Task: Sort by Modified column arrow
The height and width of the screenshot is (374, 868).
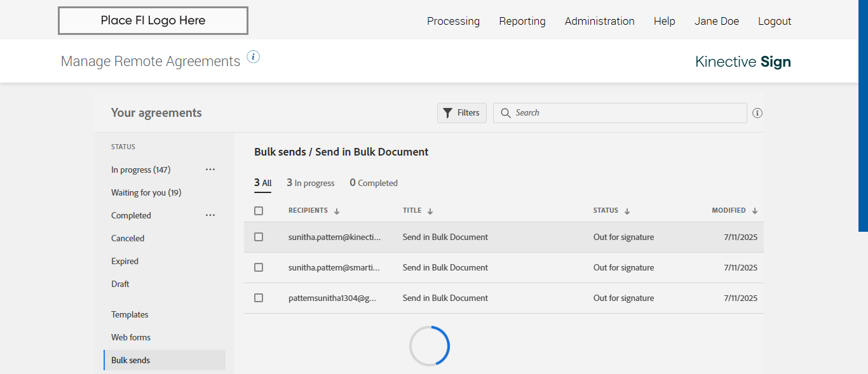Action: click(x=755, y=211)
